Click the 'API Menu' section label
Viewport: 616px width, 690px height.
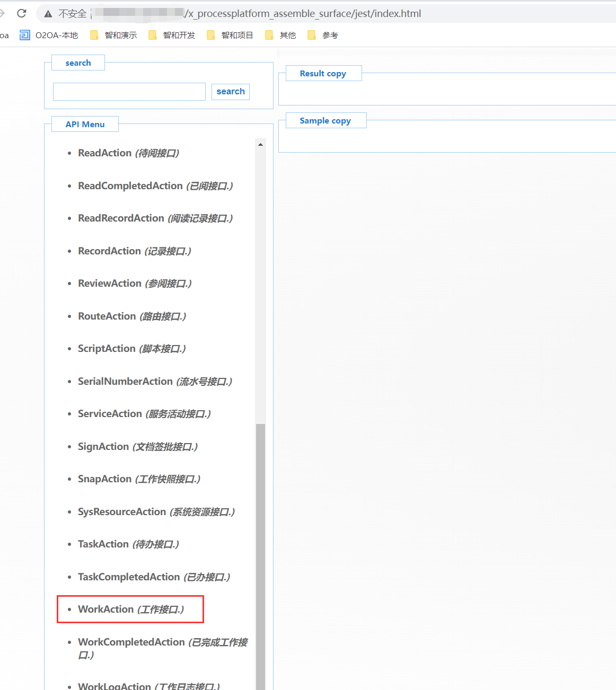85,125
